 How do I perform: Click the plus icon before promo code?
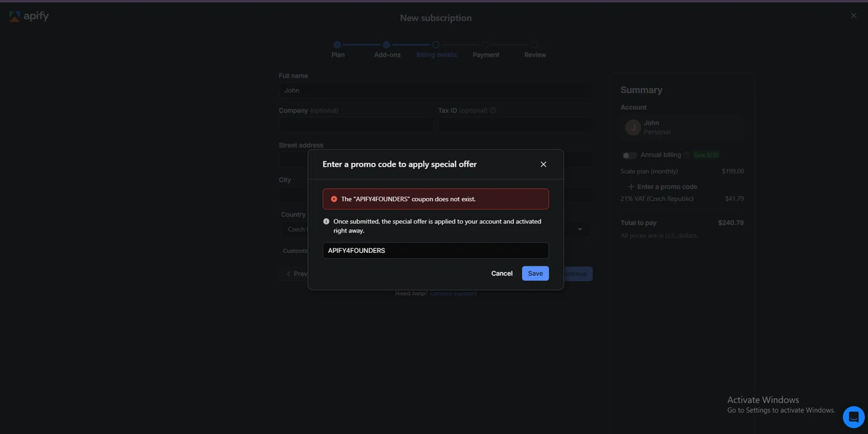631,187
